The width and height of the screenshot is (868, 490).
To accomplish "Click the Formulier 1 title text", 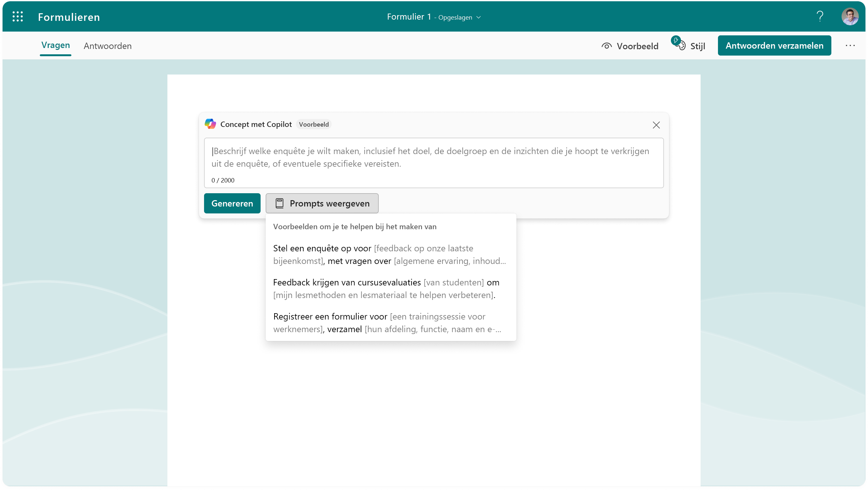I will click(x=409, y=17).
